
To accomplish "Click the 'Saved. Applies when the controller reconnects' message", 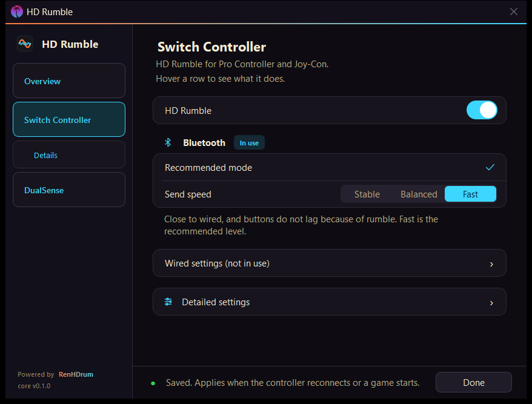I will click(293, 383).
